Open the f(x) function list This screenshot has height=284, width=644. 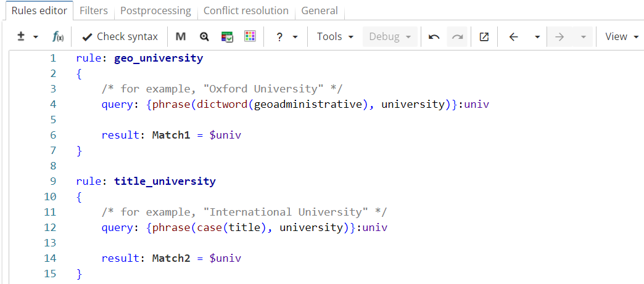pos(58,36)
